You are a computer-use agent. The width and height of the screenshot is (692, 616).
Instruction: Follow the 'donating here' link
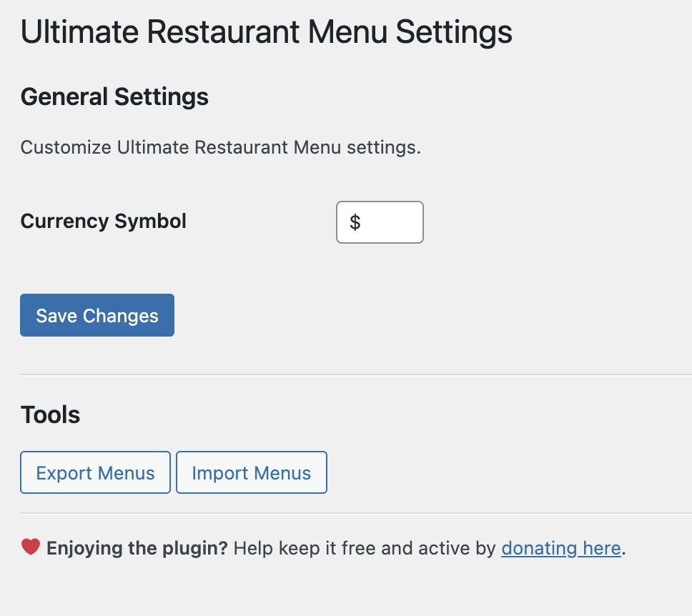(560, 548)
